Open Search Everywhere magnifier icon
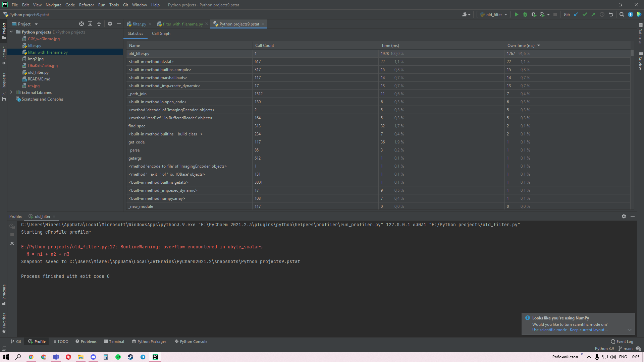The height and width of the screenshot is (362, 644). 622,14
